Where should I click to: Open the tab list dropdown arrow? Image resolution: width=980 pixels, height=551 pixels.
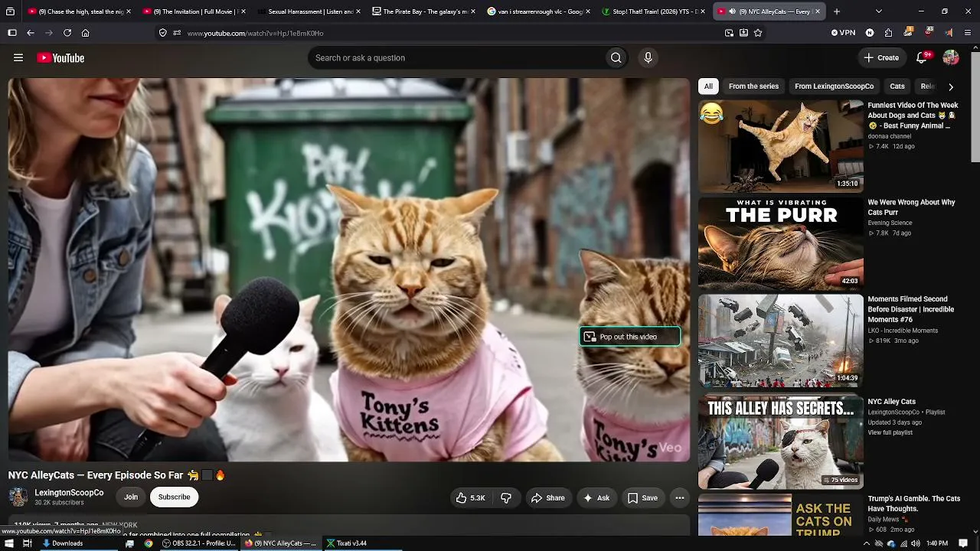tap(879, 11)
